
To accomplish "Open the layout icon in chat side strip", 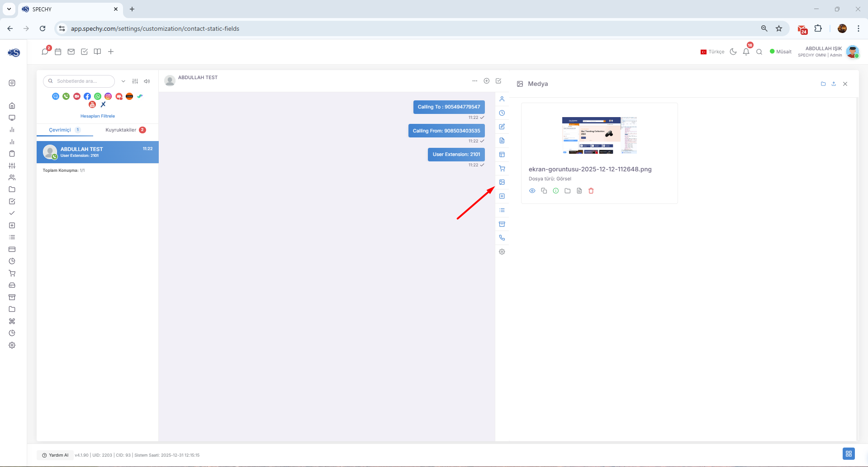I will 502,155.
